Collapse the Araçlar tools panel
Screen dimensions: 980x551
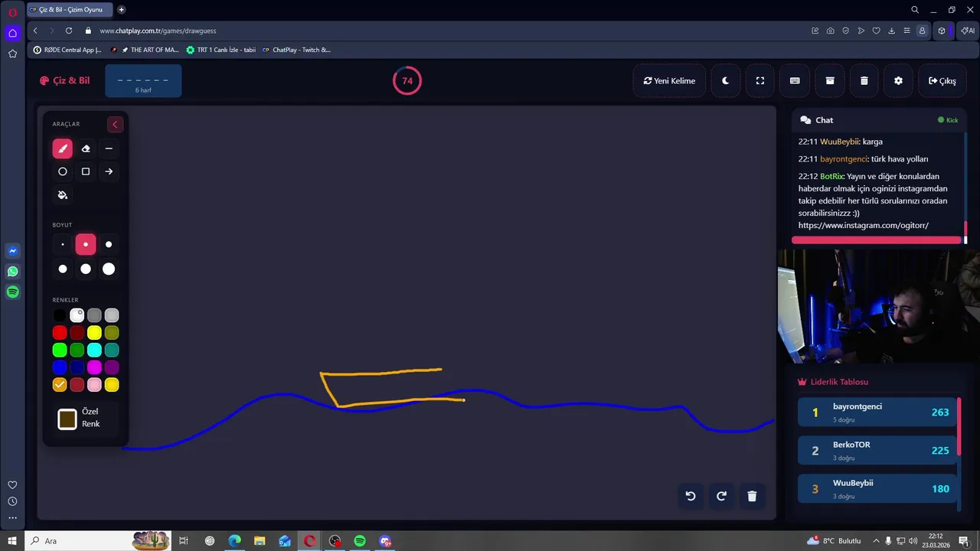click(x=115, y=124)
